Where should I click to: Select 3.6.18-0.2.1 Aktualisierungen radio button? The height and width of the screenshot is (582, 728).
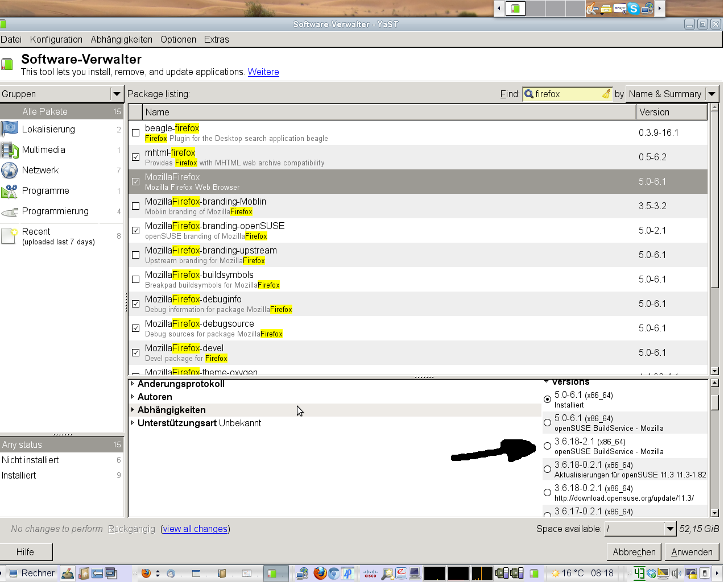point(547,469)
